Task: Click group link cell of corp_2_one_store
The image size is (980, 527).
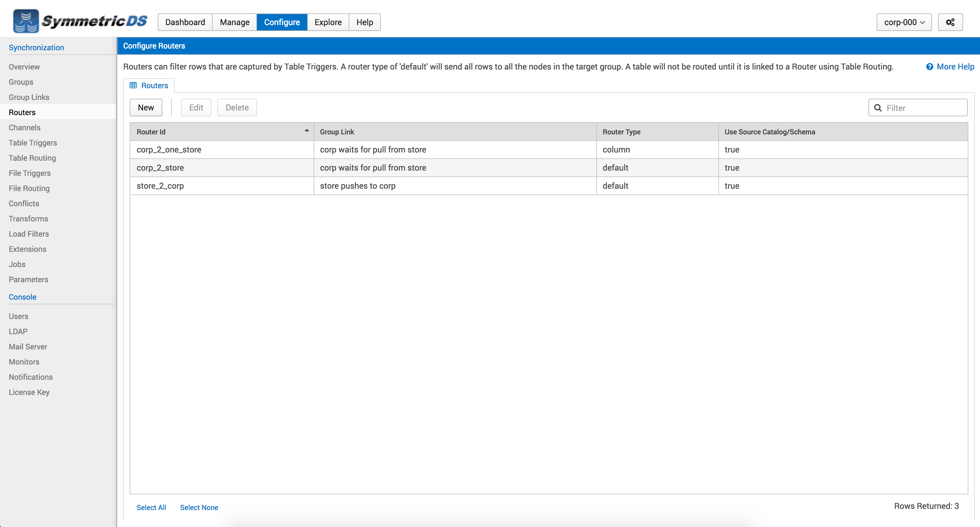Action: (455, 150)
